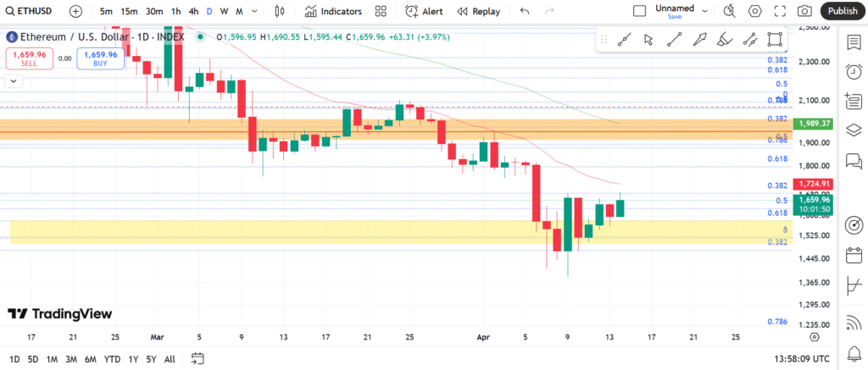Open the Unnamed layout dropdown arrow

(x=703, y=11)
